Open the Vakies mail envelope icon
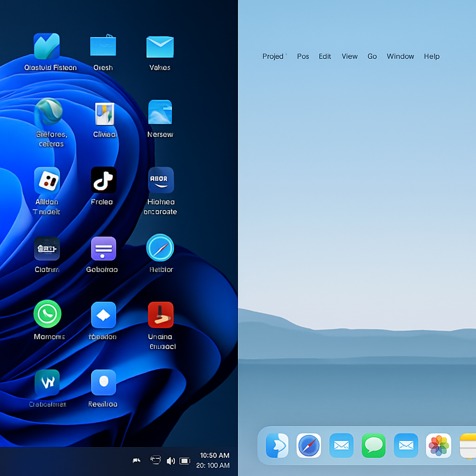 pyautogui.click(x=160, y=47)
